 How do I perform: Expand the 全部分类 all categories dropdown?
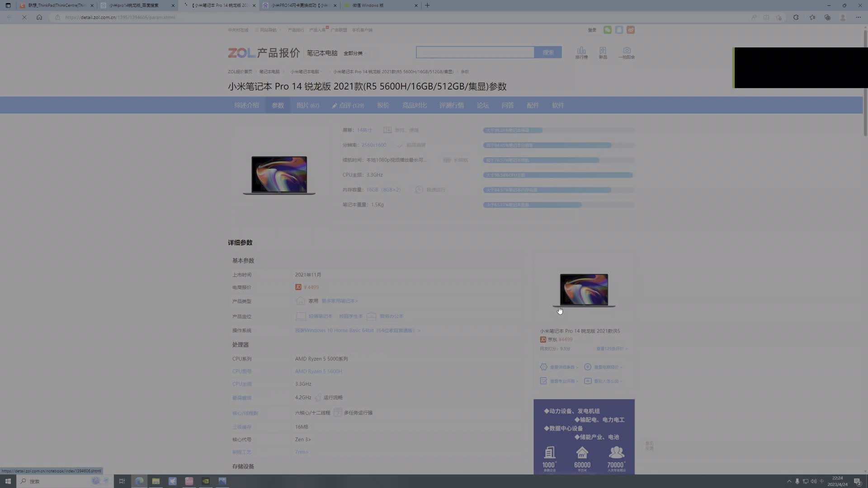click(x=355, y=53)
